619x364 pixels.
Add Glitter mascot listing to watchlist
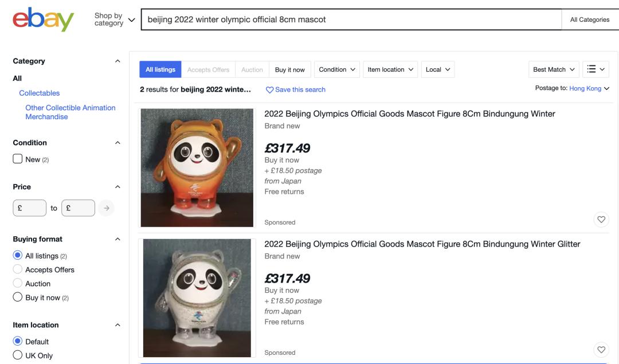pos(601,349)
